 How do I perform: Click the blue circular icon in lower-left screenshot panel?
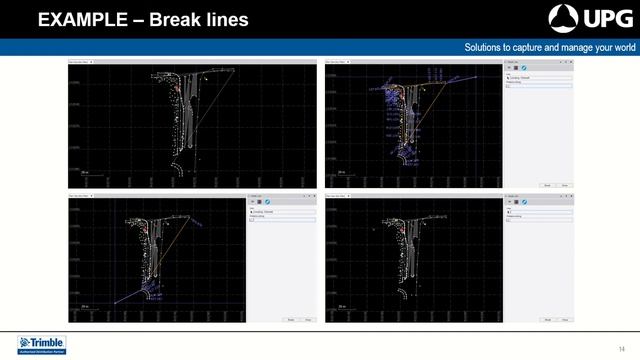point(267,202)
